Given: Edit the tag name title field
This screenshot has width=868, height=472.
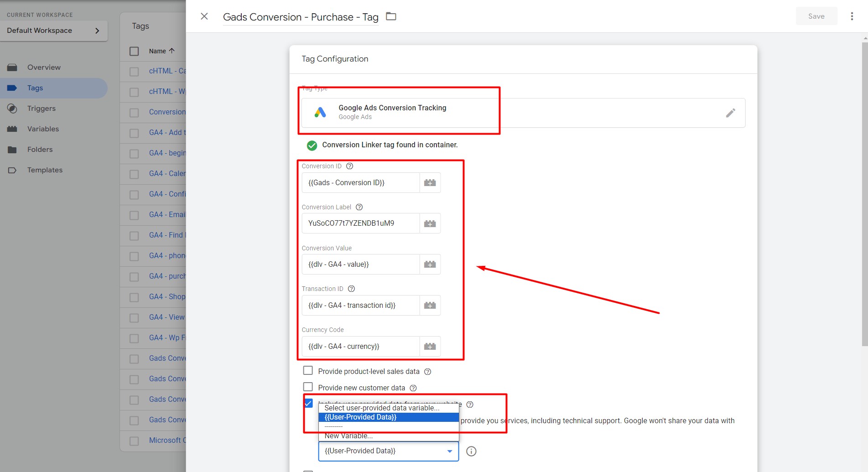Looking at the screenshot, I should coord(301,17).
